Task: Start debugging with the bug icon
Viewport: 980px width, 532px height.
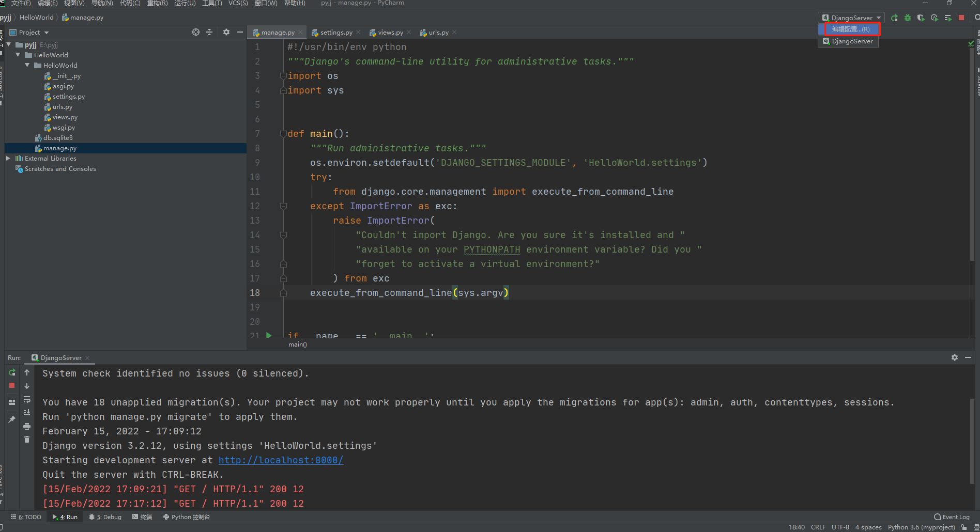Action: [908, 17]
